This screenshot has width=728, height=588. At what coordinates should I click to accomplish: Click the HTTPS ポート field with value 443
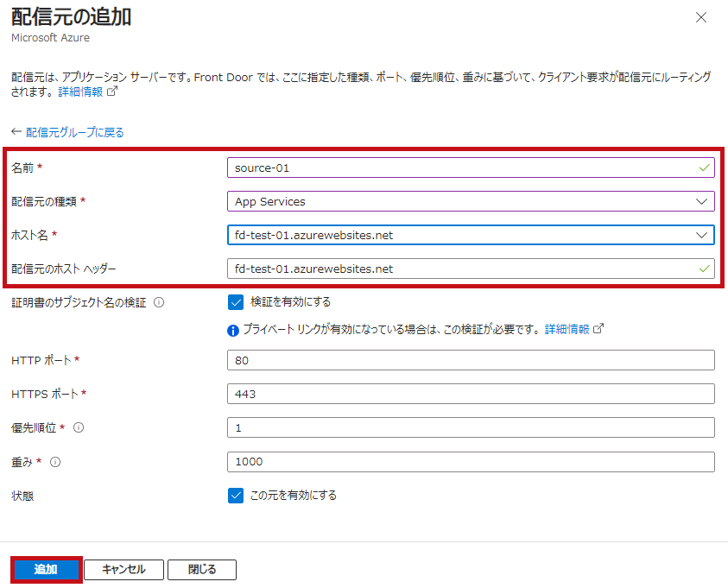[471, 394]
